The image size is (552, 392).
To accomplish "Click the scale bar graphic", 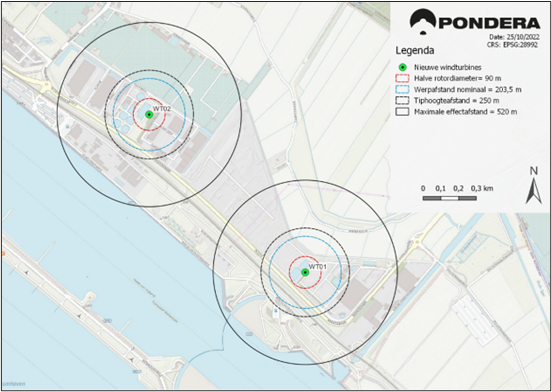I will [x=450, y=198].
